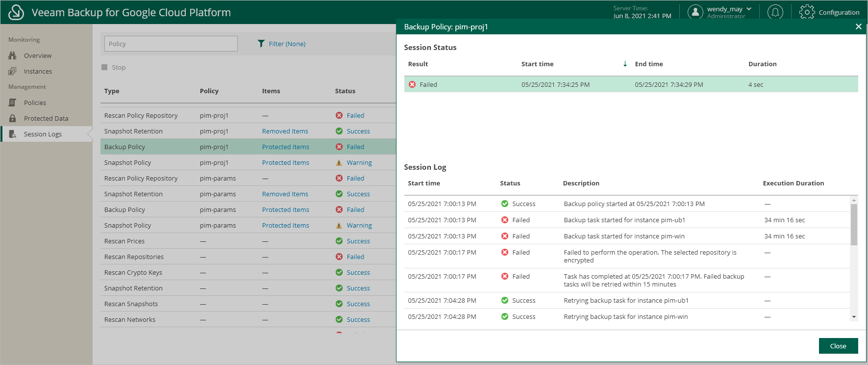Click the Policy search field

click(171, 44)
